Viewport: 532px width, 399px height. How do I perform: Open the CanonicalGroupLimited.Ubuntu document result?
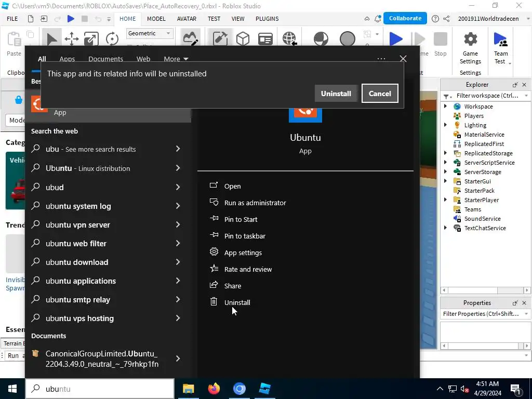(x=102, y=358)
